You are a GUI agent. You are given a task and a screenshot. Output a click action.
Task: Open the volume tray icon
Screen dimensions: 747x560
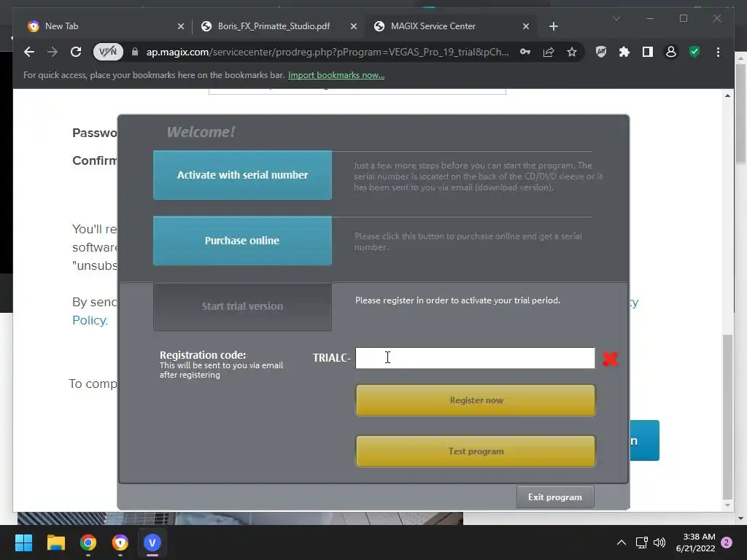[x=659, y=542]
